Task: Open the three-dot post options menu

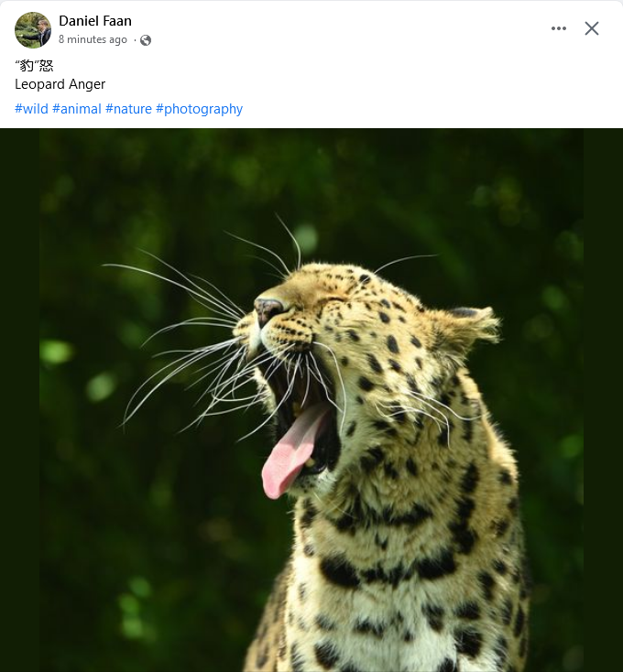Action: click(x=559, y=28)
